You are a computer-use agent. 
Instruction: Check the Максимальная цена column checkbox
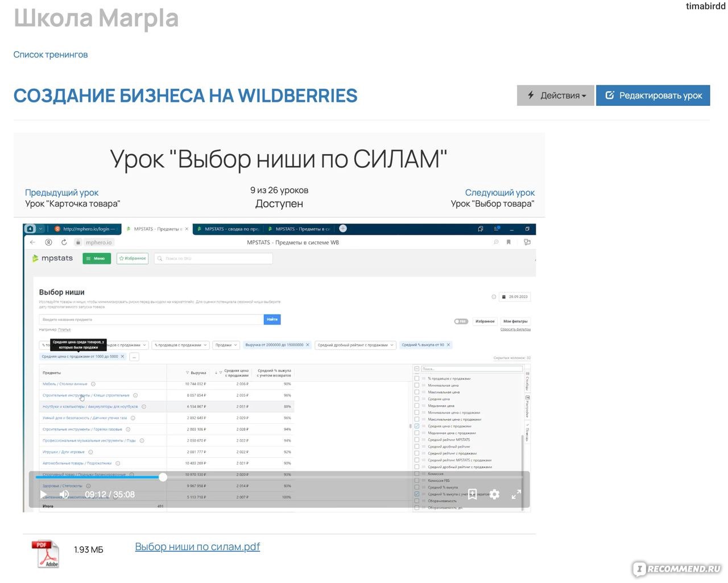tap(417, 392)
